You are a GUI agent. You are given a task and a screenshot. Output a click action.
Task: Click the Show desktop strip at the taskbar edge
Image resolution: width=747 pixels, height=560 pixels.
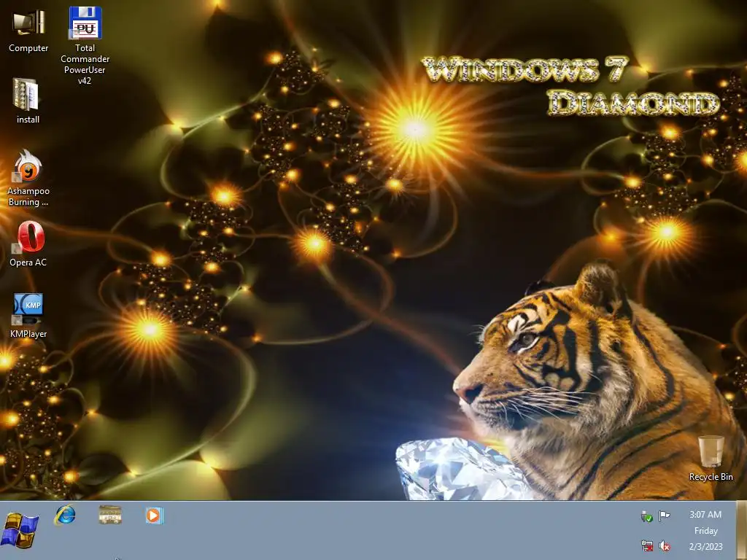coord(741,531)
